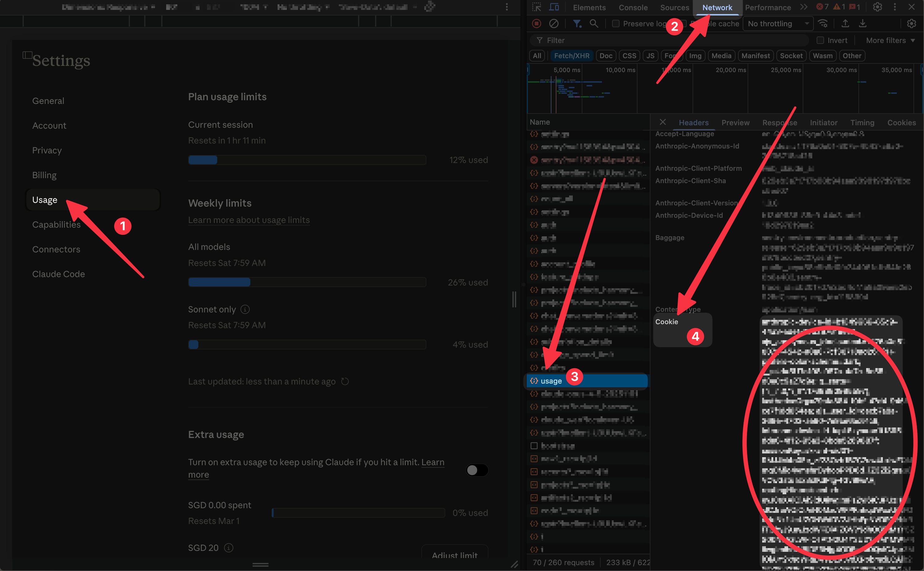Click the network search magnifier icon
The image size is (924, 571).
click(594, 24)
